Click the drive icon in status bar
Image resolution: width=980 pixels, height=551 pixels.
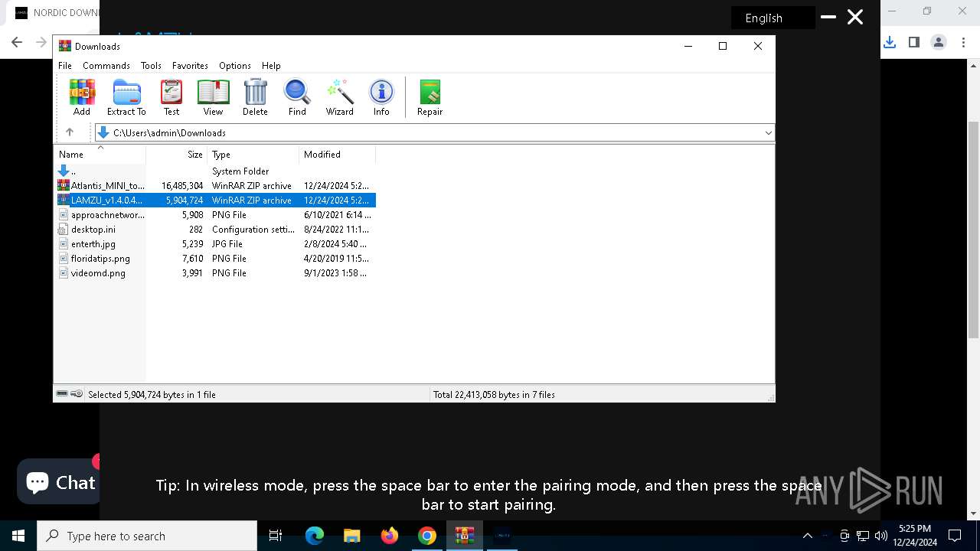click(x=63, y=394)
